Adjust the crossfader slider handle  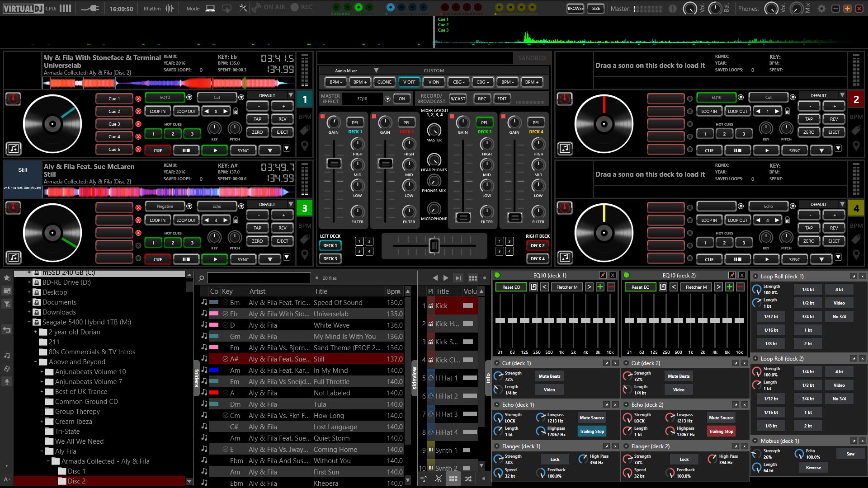pos(434,245)
